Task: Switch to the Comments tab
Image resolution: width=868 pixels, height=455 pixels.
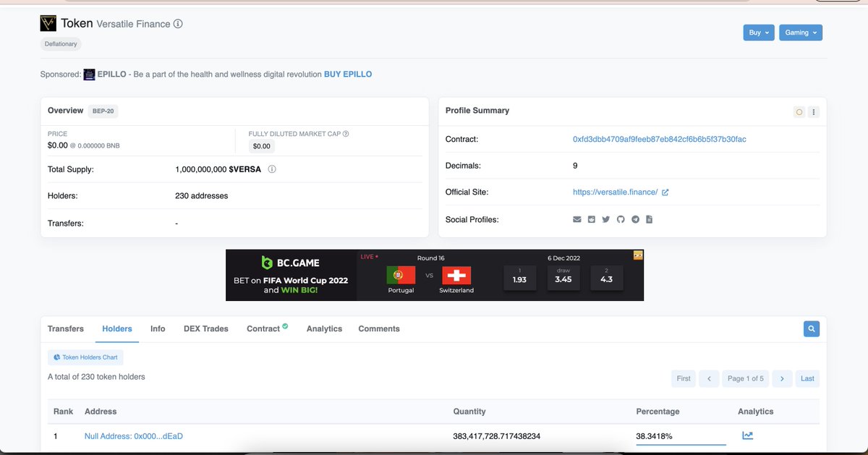Action: point(378,328)
